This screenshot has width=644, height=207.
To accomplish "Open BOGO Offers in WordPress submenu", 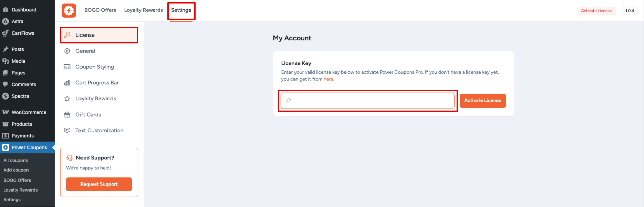I will tap(17, 180).
